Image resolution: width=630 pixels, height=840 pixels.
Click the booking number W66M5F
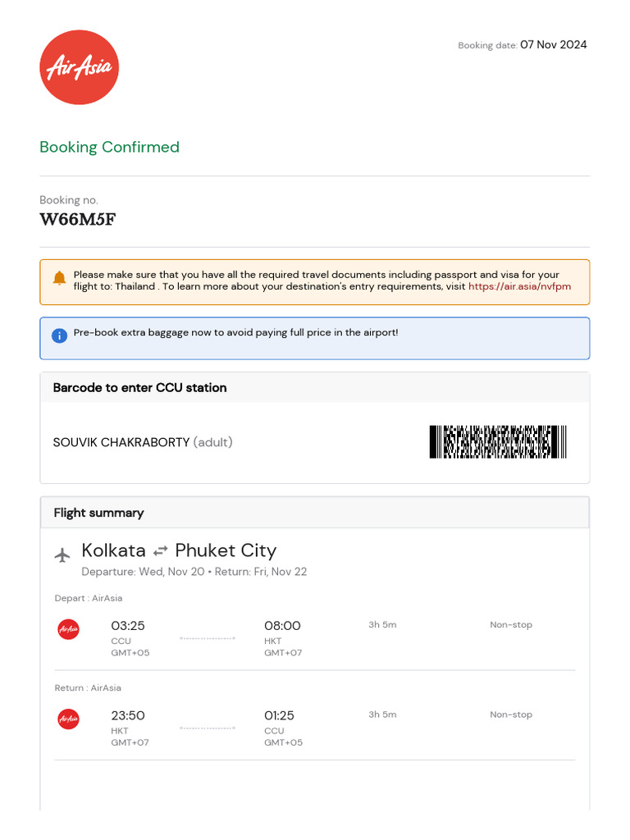[x=77, y=220]
